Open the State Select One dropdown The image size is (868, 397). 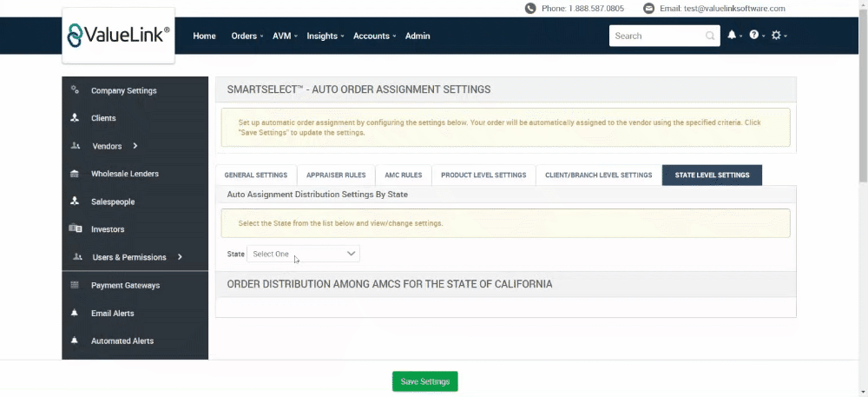point(303,254)
